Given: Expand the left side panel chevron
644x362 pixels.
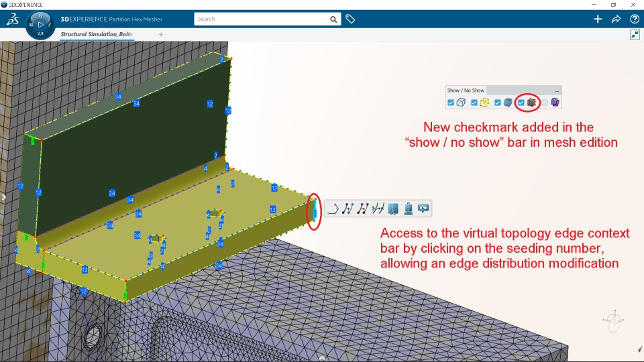Looking at the screenshot, I should coord(4,197).
